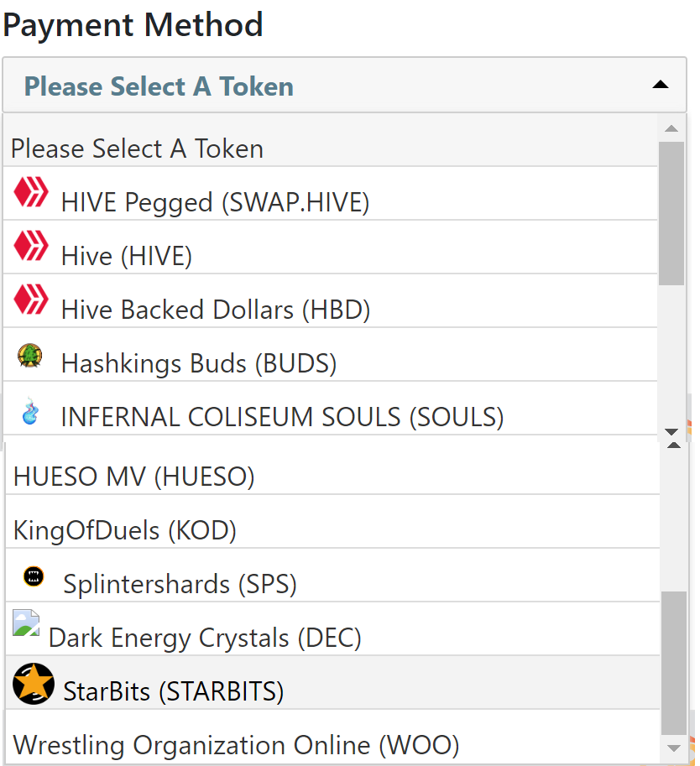
Task: Click the Hive (HIVE) red logo icon
Action: click(31, 247)
